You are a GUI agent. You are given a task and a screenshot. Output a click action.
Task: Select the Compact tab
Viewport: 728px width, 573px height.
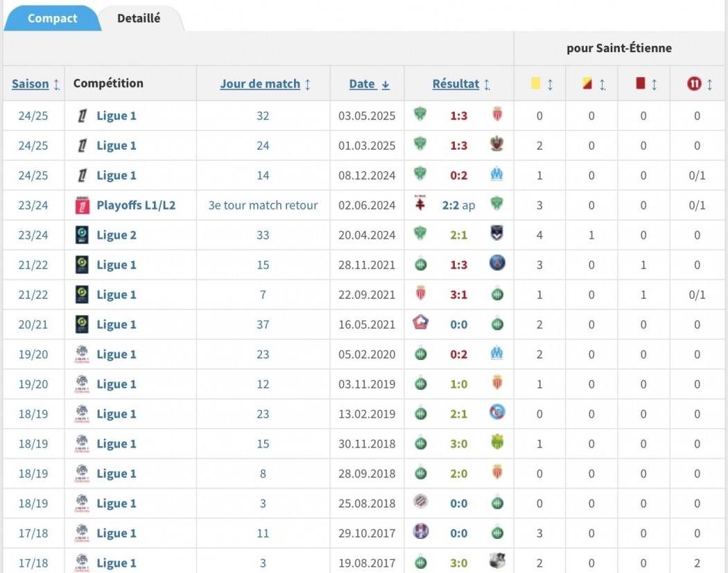pyautogui.click(x=52, y=19)
